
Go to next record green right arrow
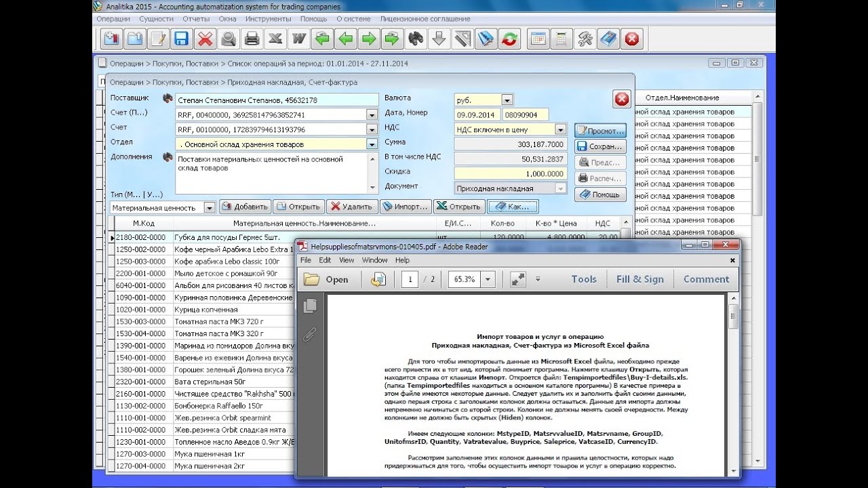[369, 39]
